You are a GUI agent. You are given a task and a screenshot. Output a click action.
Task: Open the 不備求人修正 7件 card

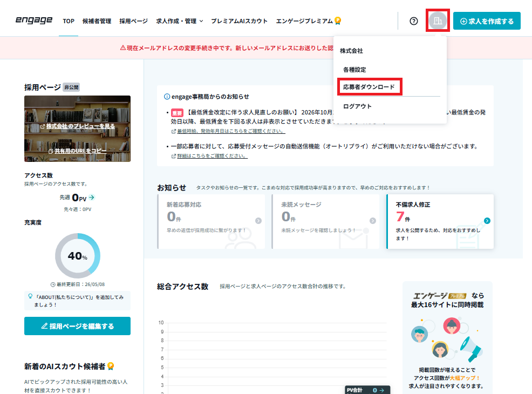click(440, 222)
